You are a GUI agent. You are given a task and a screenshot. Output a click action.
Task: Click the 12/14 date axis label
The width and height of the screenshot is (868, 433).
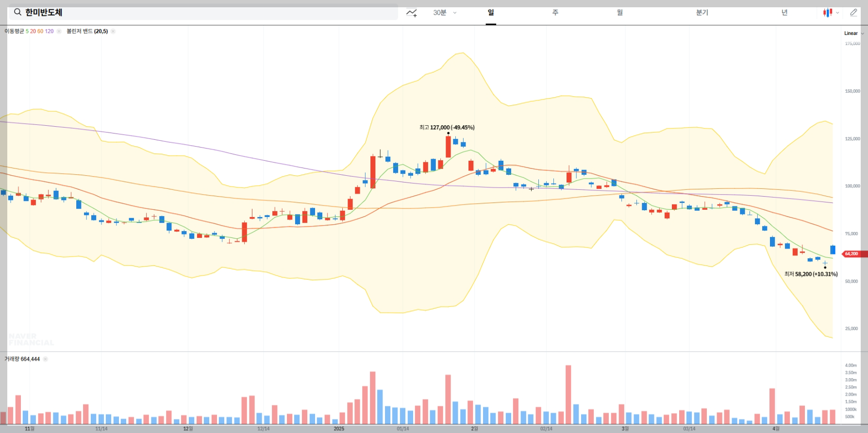pyautogui.click(x=263, y=429)
